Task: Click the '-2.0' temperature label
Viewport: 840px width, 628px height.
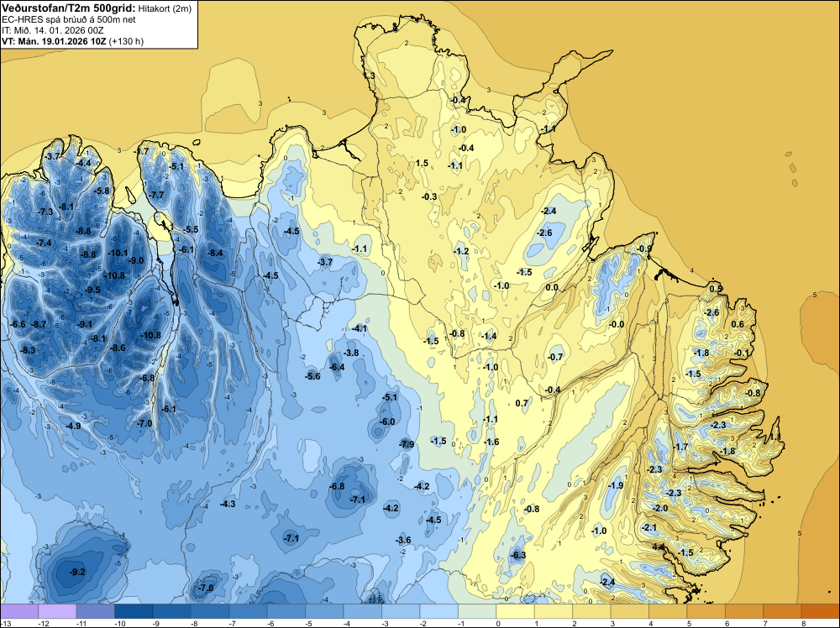Action: [x=660, y=508]
